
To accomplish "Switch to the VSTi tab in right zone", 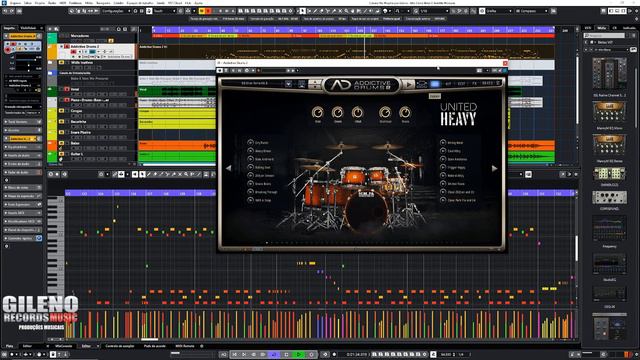I will point(588,28).
